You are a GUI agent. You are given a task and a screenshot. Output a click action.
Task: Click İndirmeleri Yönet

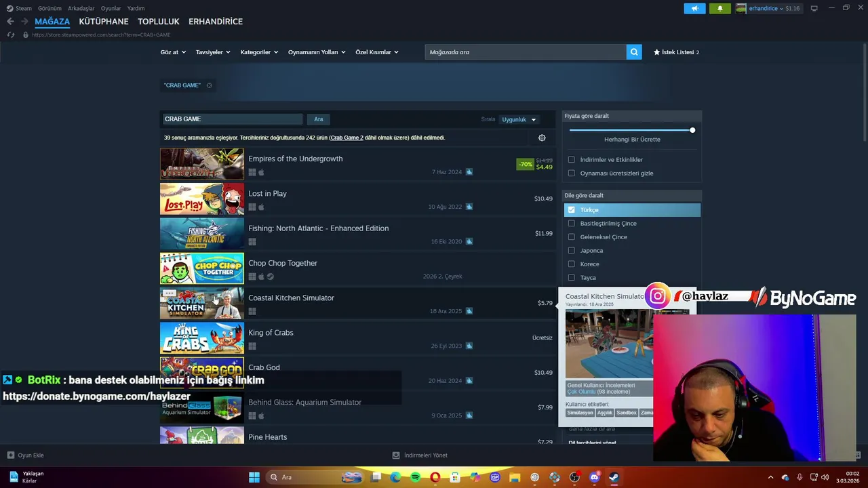coord(420,455)
